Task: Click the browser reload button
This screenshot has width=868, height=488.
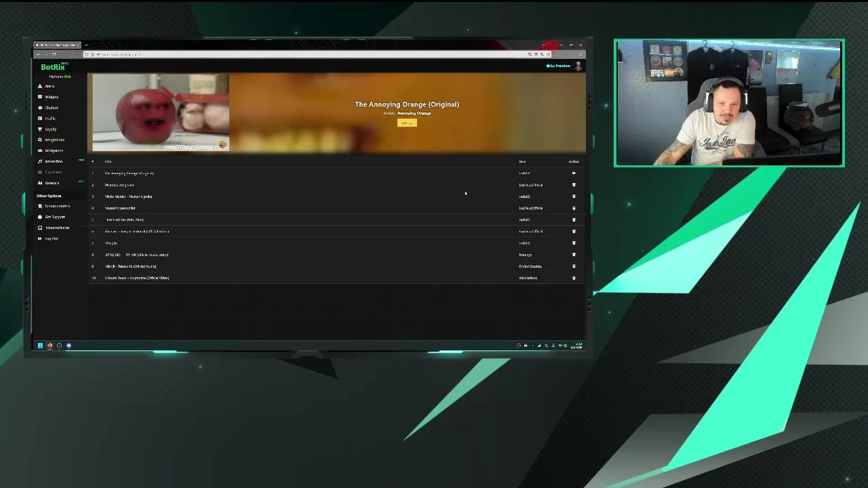Action: tap(54, 54)
